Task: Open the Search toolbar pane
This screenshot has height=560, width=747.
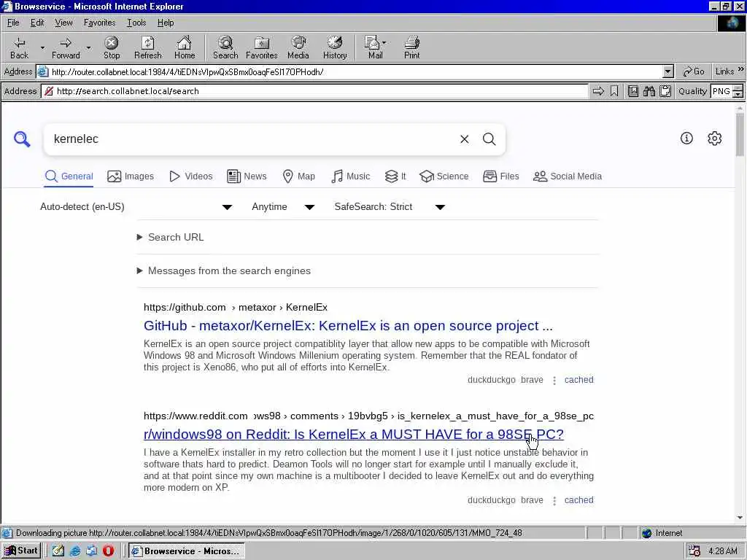Action: pyautogui.click(x=225, y=47)
